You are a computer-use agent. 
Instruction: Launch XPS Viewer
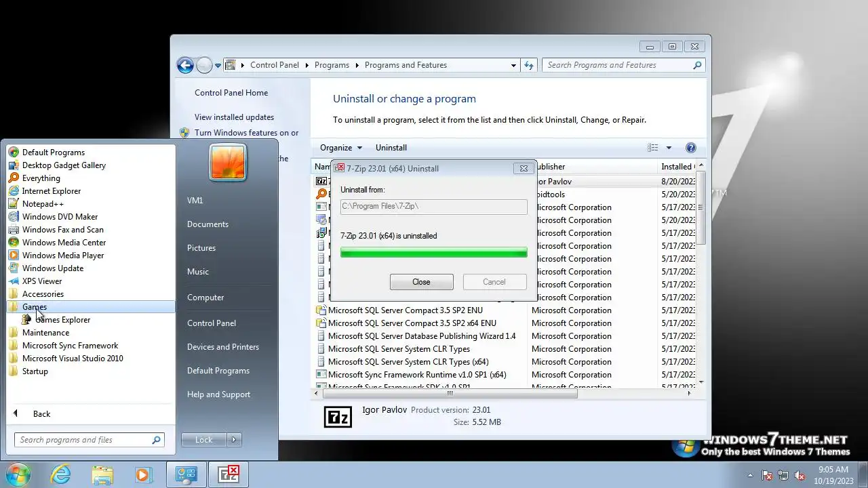pyautogui.click(x=41, y=281)
